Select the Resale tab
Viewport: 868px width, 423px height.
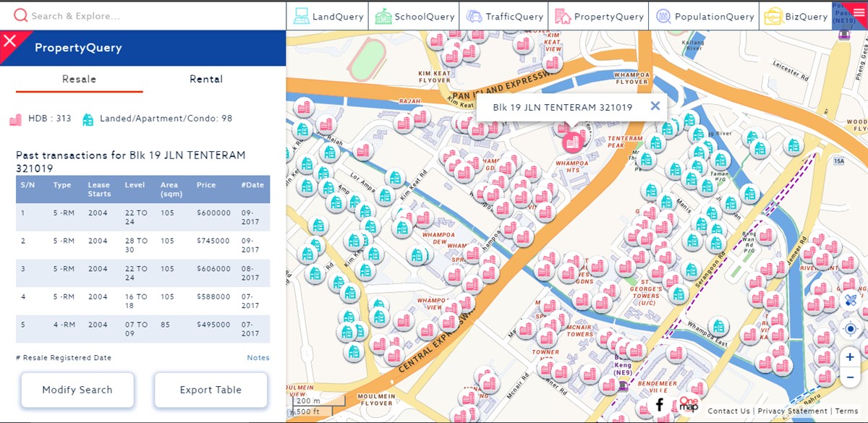click(x=79, y=80)
